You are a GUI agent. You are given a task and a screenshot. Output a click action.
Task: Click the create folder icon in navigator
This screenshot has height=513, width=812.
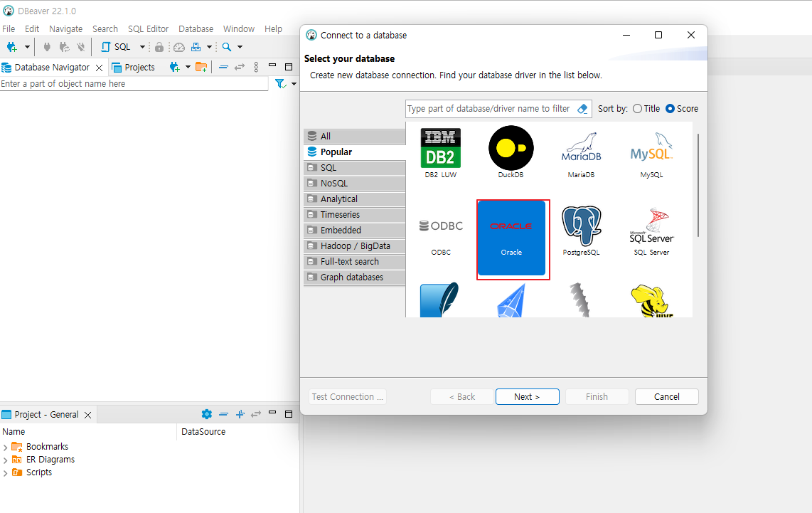coord(201,68)
